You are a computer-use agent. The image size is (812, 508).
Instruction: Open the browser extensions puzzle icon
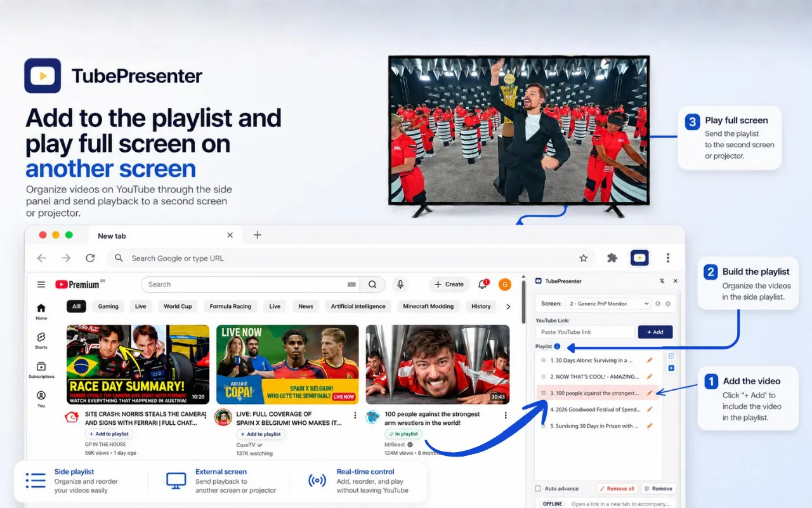pos(612,258)
